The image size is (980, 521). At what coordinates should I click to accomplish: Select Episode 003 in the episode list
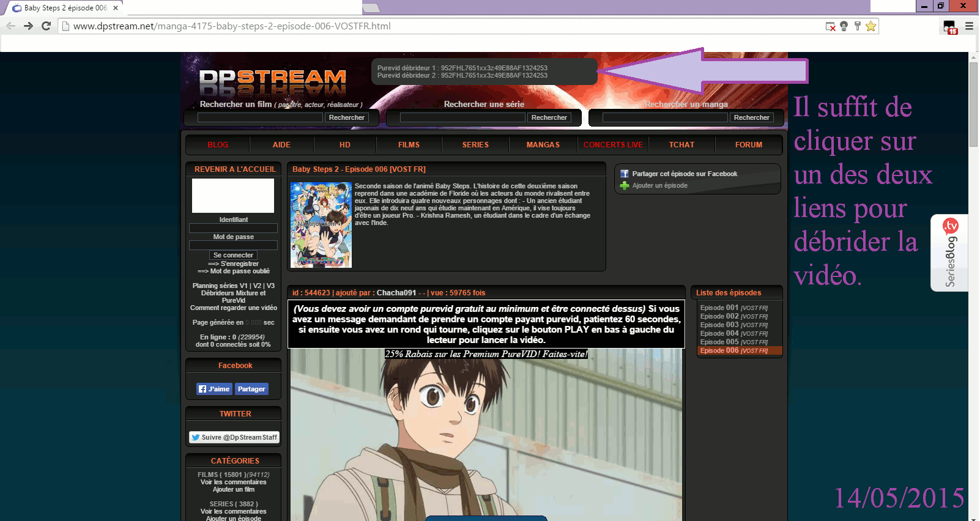coord(733,325)
